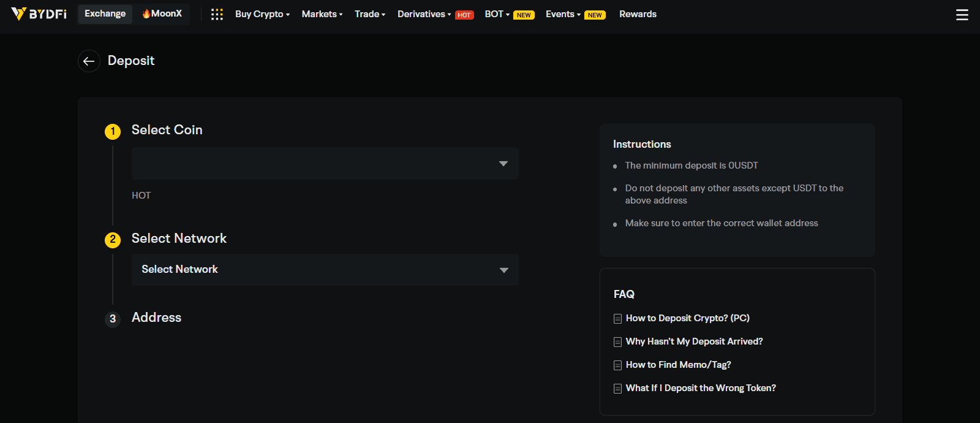Expand the Derivatives menu
The height and width of the screenshot is (423, 980).
point(424,14)
